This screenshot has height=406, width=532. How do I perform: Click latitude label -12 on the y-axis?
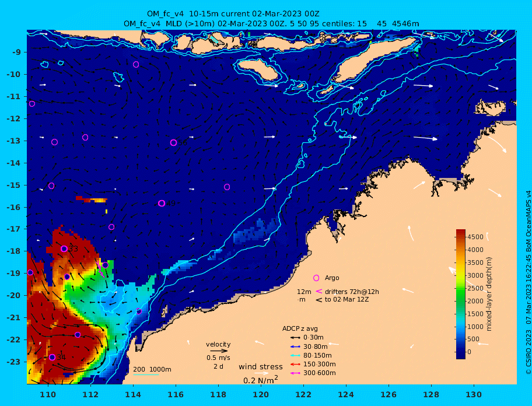(x=13, y=119)
